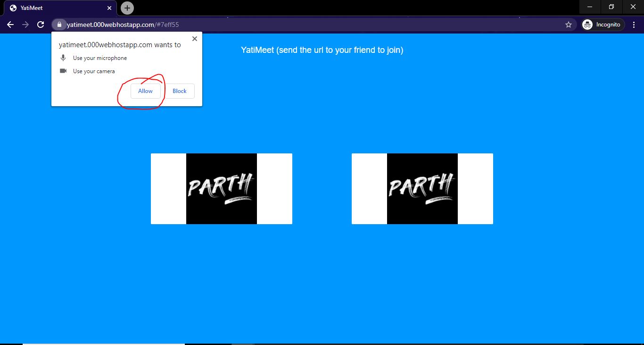Close the browser window

pos(633,7)
